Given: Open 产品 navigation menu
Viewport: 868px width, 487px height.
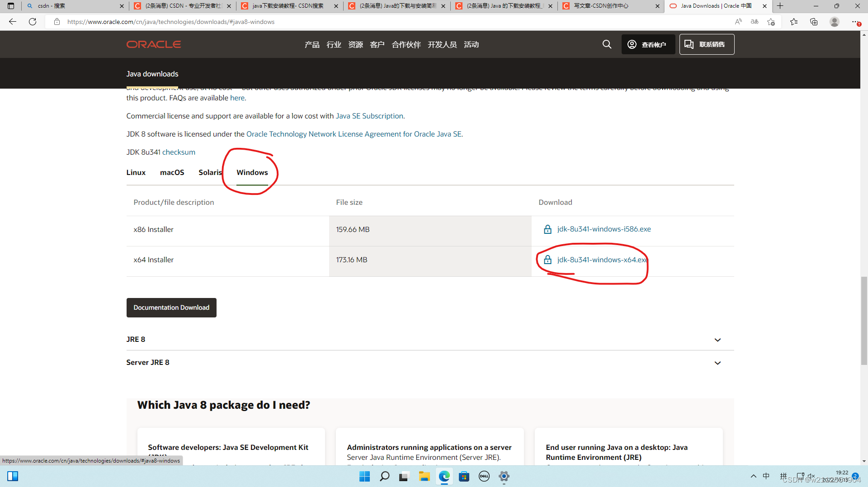Looking at the screenshot, I should click(x=312, y=44).
